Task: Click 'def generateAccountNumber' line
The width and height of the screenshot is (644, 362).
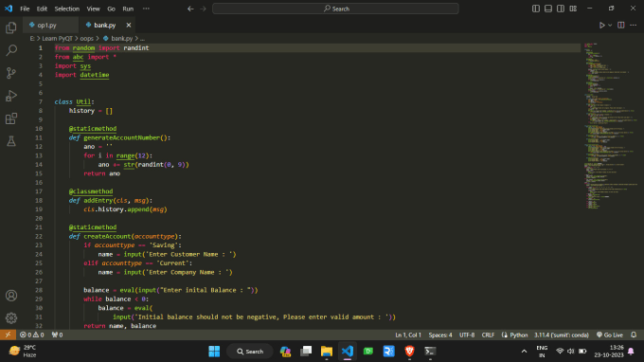Action: pyautogui.click(x=119, y=137)
